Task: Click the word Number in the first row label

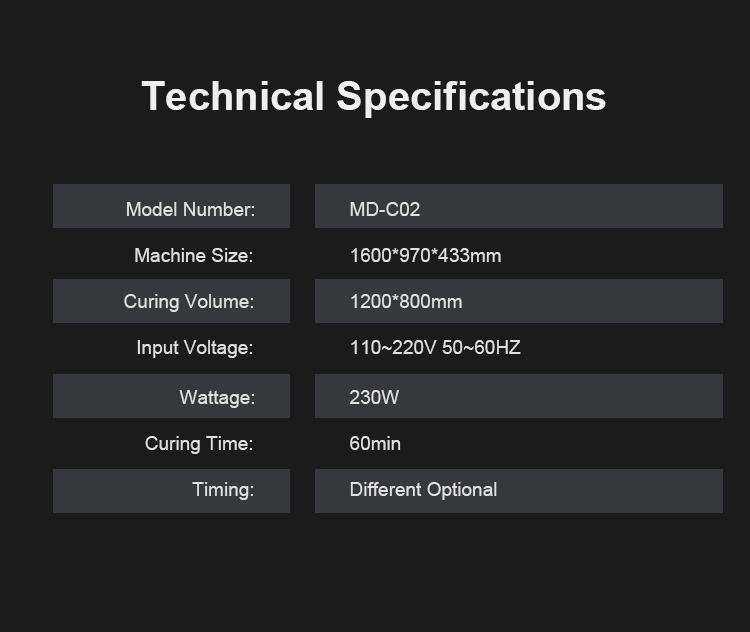Action: [219, 210]
